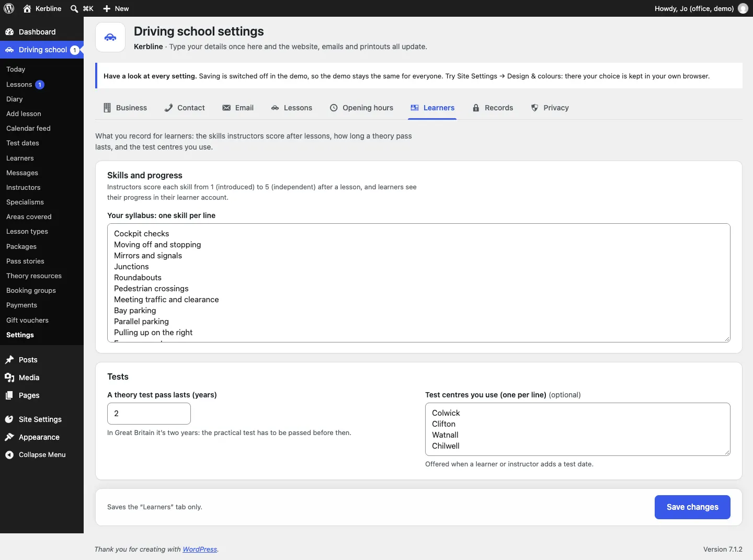The height and width of the screenshot is (560, 753).
Task: Click the blue car logo tile
Action: coord(110,37)
